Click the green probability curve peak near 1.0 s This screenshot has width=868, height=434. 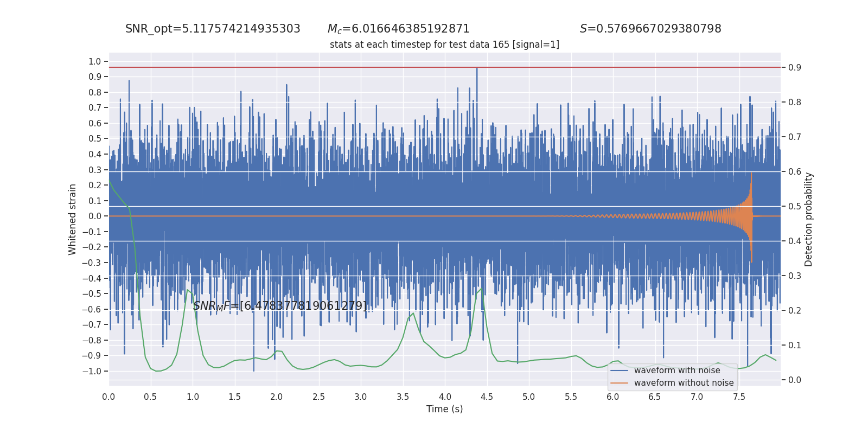click(188, 290)
